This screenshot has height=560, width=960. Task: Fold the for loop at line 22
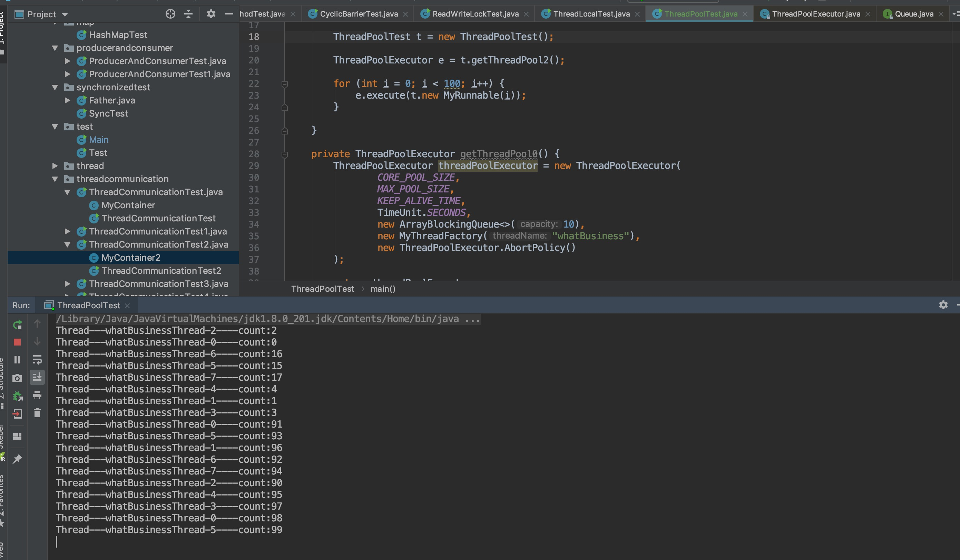[x=285, y=84]
